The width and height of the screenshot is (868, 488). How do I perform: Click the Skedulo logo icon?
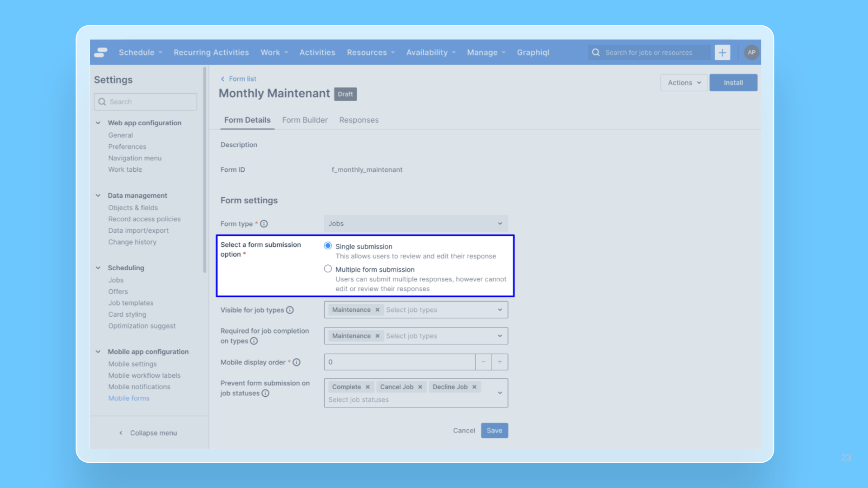click(x=101, y=52)
